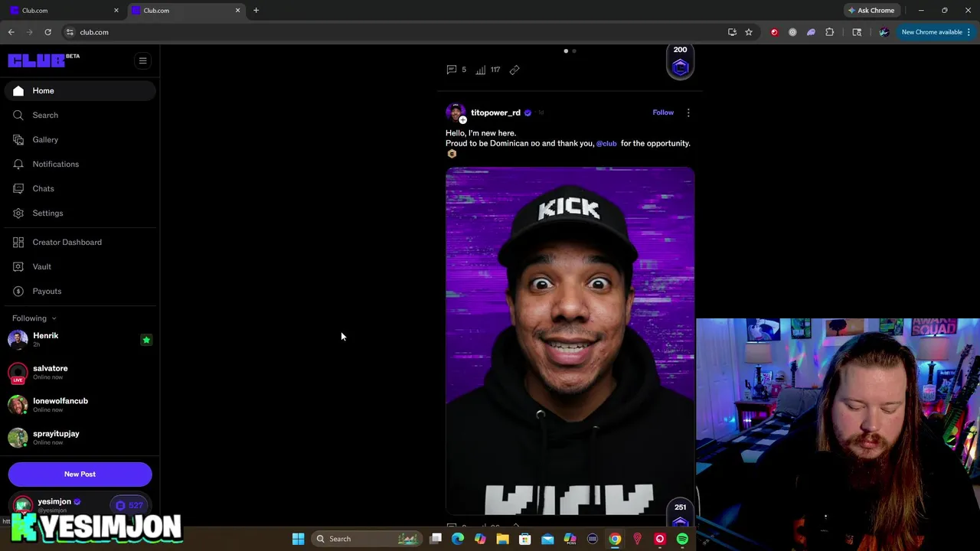Open Henrik's profile in Following list
Screen dimensions: 980x551
point(80,339)
